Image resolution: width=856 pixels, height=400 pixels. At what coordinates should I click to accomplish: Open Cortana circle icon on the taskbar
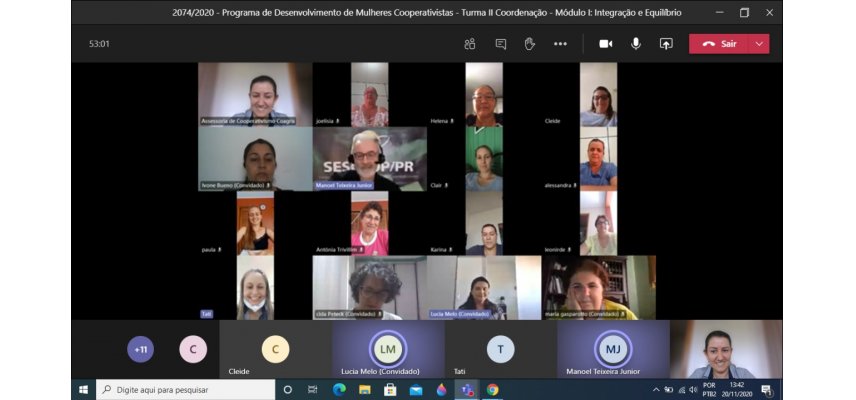[x=288, y=390]
